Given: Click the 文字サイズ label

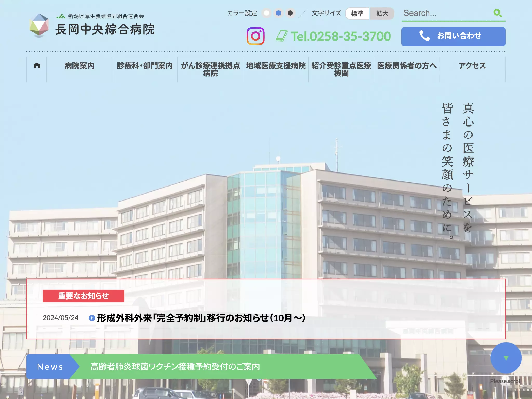Looking at the screenshot, I should click(326, 13).
